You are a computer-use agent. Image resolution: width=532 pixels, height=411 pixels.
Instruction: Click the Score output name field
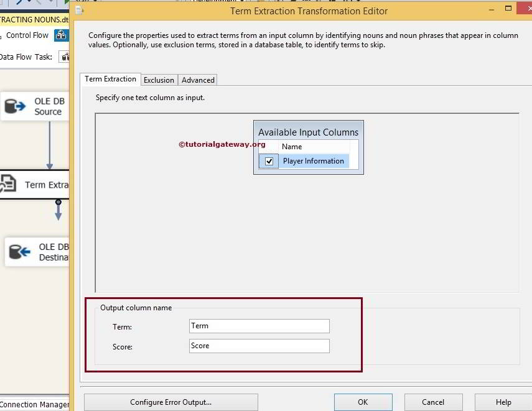click(x=259, y=346)
